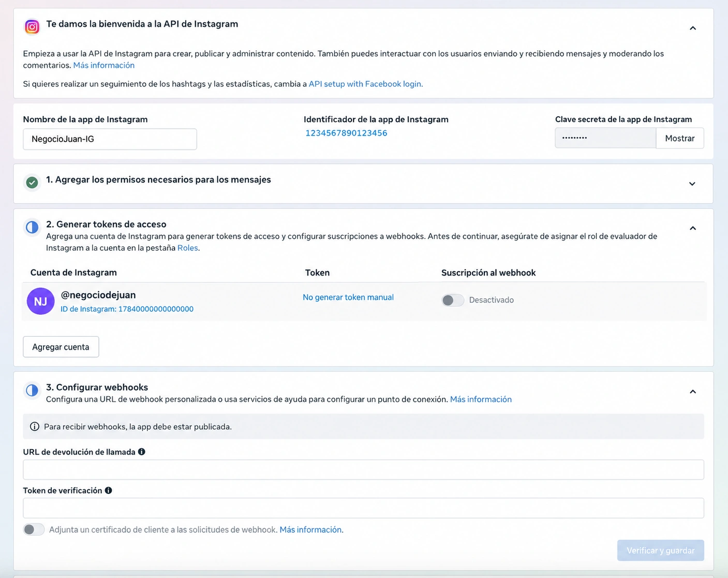Click the app identifier 1234567890123456
The image size is (728, 578).
pyautogui.click(x=346, y=133)
